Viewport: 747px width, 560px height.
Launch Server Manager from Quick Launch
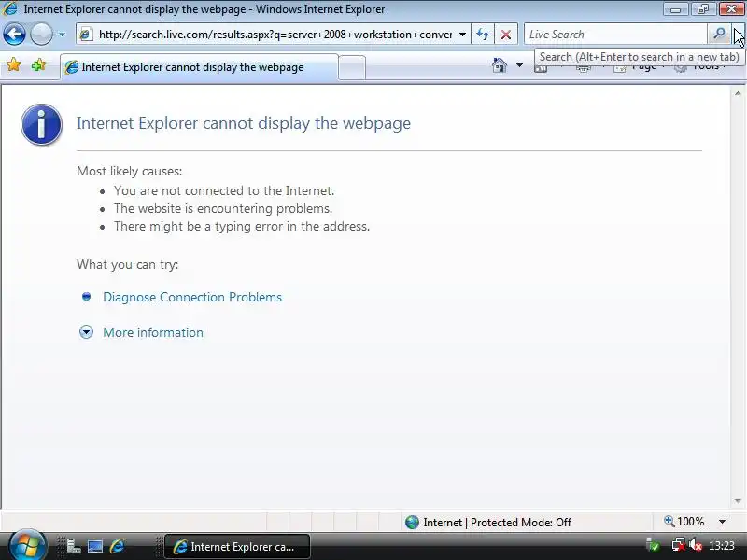tap(74, 546)
